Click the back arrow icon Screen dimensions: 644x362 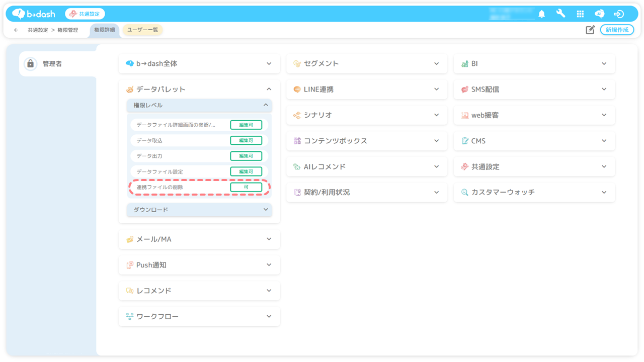pyautogui.click(x=16, y=30)
